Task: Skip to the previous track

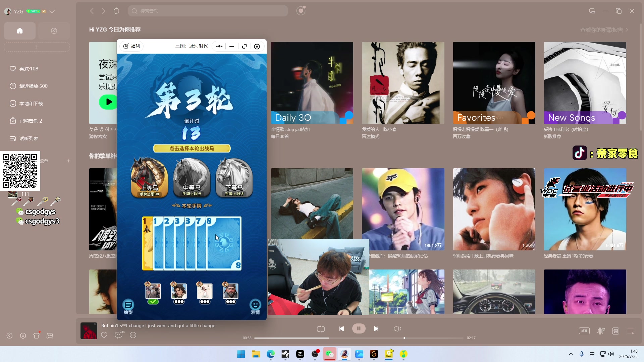Action: 341,329
